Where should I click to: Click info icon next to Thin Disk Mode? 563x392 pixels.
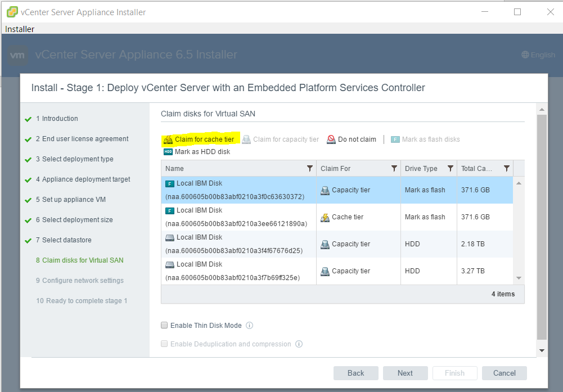pyautogui.click(x=250, y=325)
